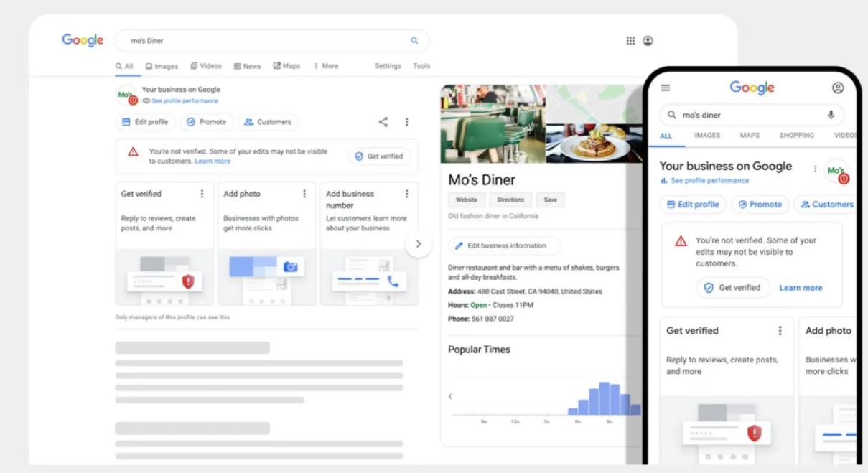Open the More dropdown in search tabs
The image size is (868, 473).
click(x=326, y=66)
